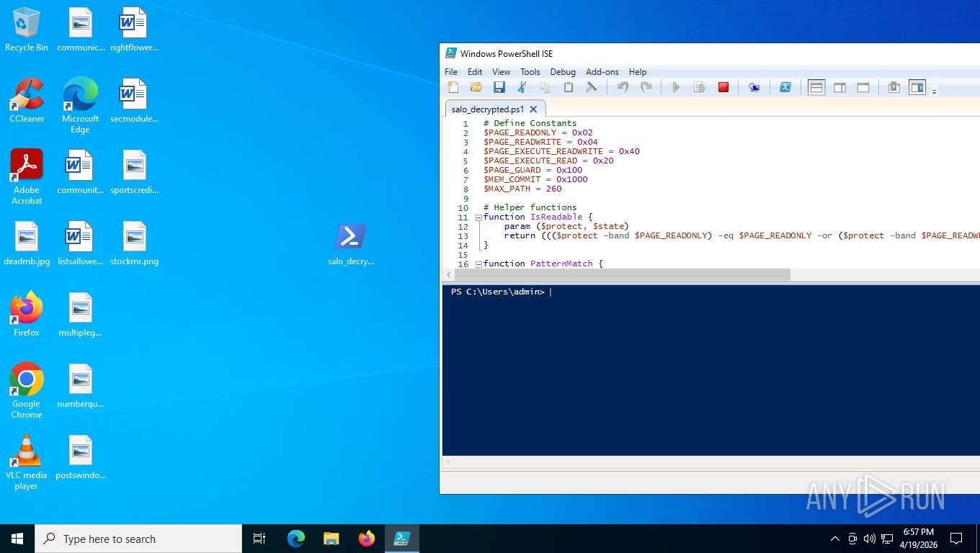Select the Microsoft Edge desktop shortcut

point(80,106)
